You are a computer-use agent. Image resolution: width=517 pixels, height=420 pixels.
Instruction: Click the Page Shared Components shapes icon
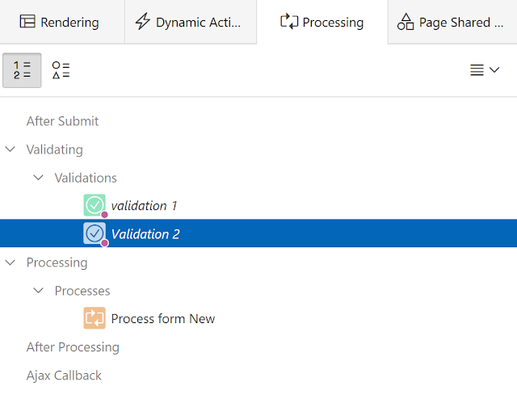pos(406,23)
